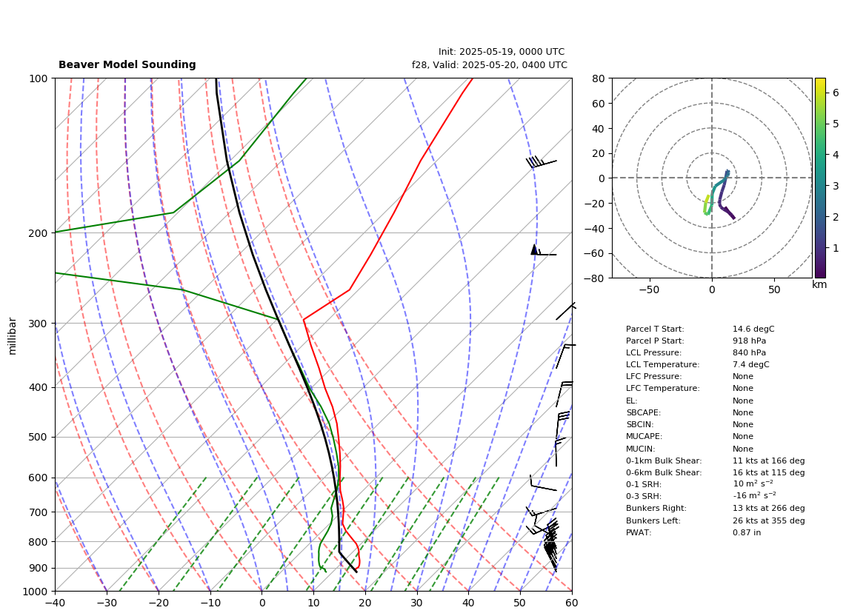Click the '11 kts at 166 deg' value

tap(768, 461)
